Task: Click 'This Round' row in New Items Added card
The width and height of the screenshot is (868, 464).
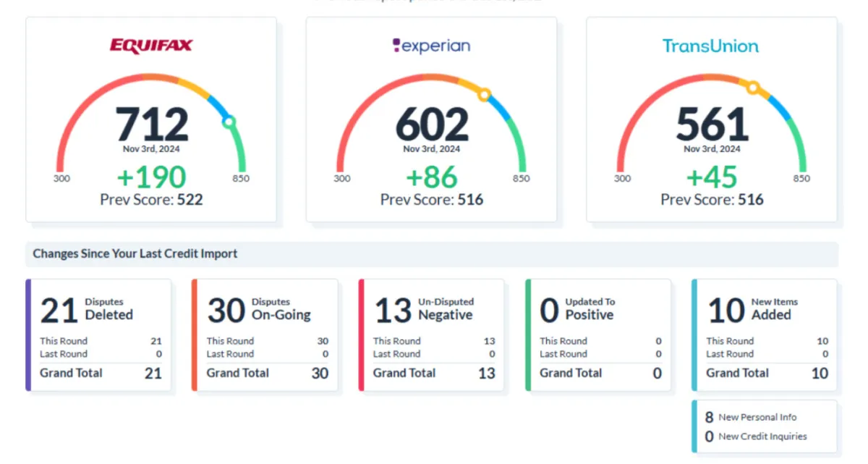Action: coord(767,341)
